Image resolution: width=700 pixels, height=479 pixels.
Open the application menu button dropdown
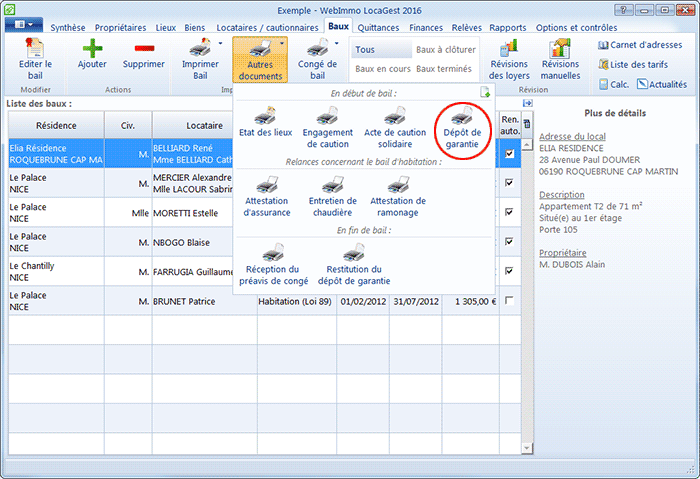click(24, 25)
